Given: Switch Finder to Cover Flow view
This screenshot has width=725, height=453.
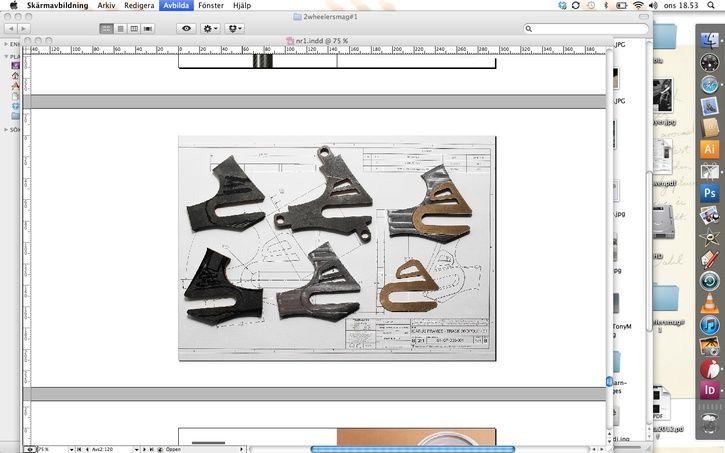Looking at the screenshot, I should (x=148, y=29).
